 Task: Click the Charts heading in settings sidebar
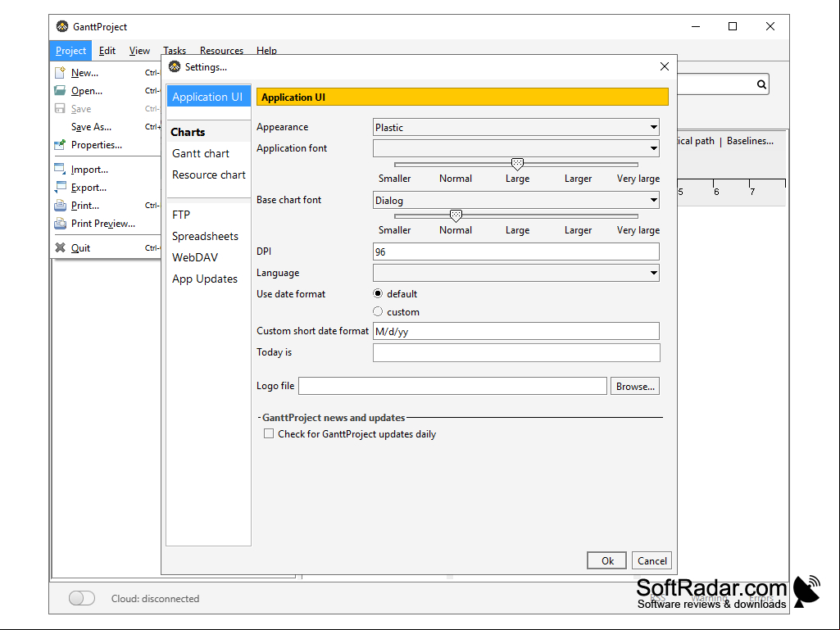click(x=188, y=132)
